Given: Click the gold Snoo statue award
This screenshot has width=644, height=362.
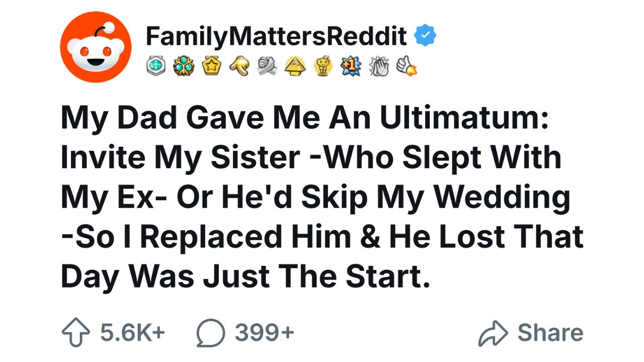Looking at the screenshot, I should [323, 66].
